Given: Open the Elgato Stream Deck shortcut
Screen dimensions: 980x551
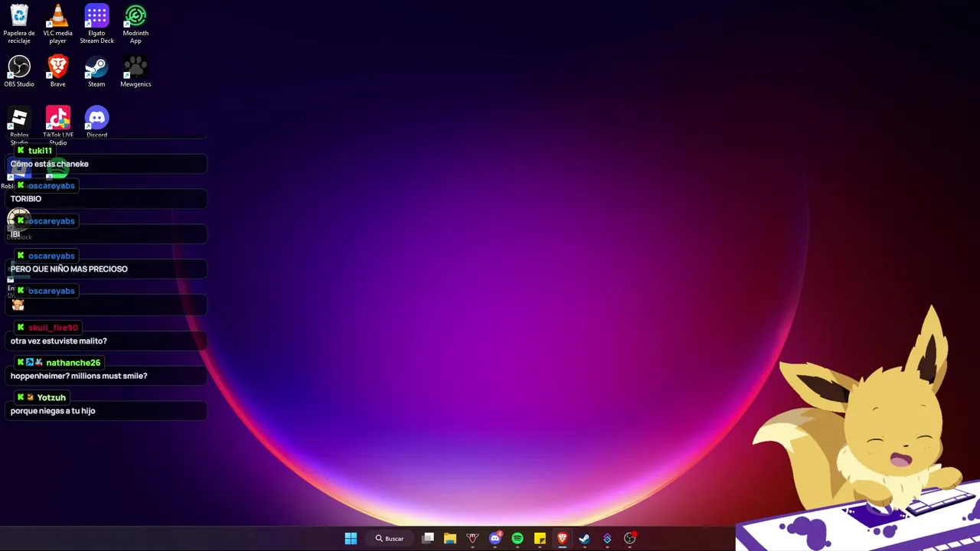Looking at the screenshot, I should 96,24.
